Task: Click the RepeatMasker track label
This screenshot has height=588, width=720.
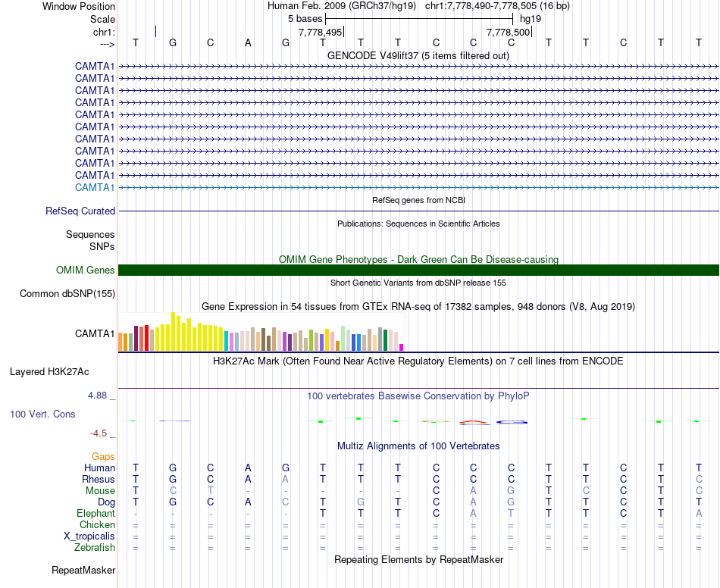Action: tap(83, 570)
